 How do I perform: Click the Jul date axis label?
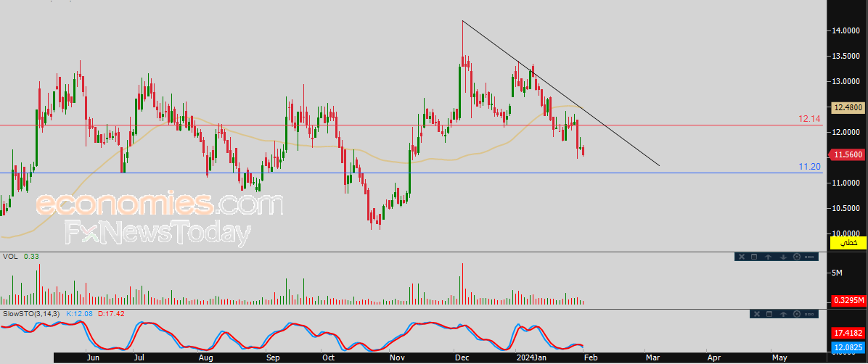click(x=139, y=358)
